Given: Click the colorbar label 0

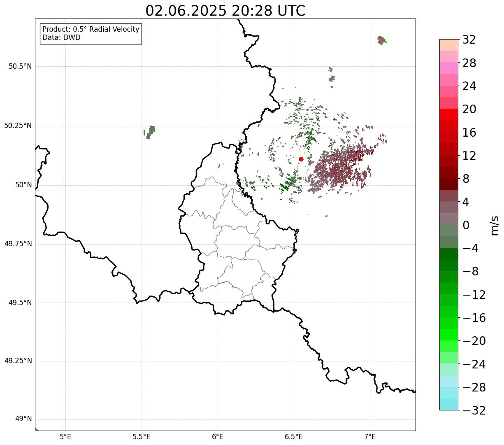Looking at the screenshot, I should click(466, 225).
